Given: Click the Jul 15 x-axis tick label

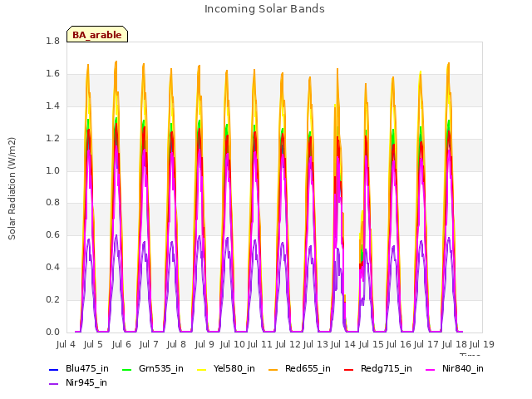Looking at the screenshot, I should coord(372,344).
